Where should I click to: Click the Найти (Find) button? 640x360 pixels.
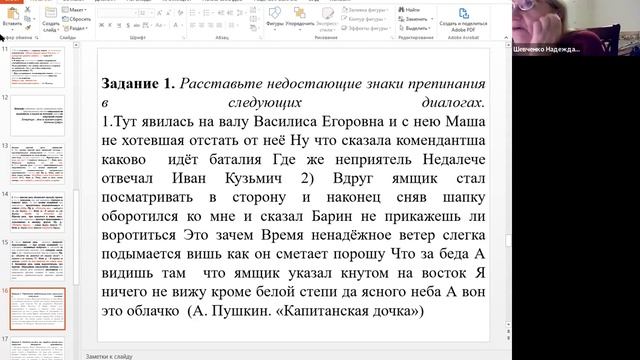click(x=410, y=9)
